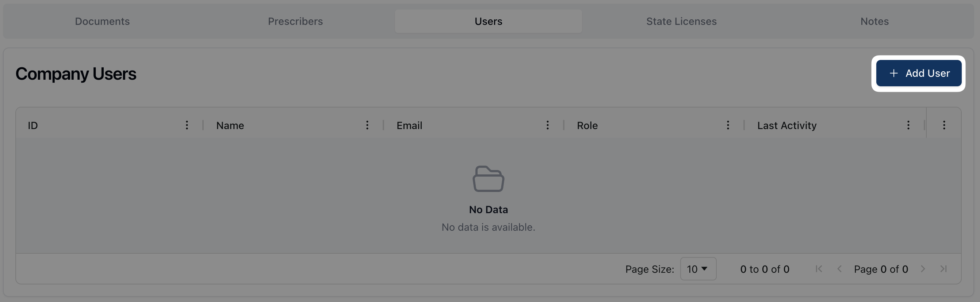The height and width of the screenshot is (302, 980).
Task: Go to the first page arrow
Action: tap(819, 269)
